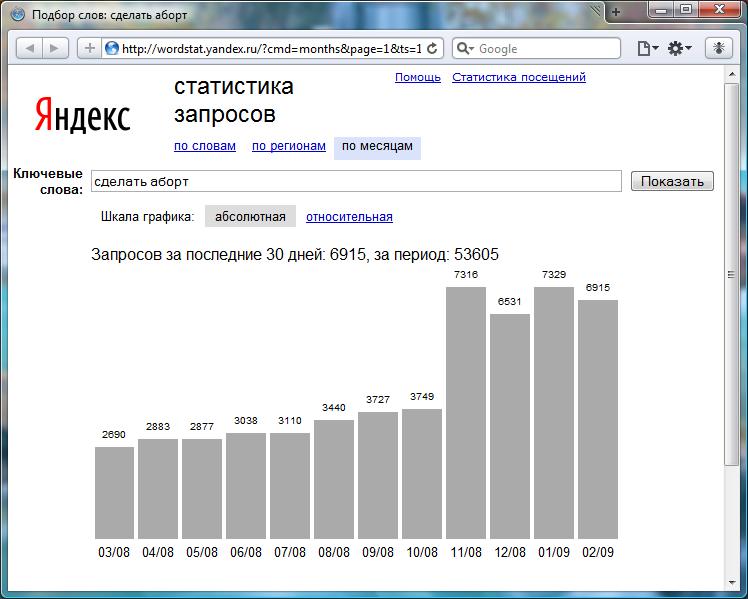Select 'абсолютная' graph scale

(250, 217)
